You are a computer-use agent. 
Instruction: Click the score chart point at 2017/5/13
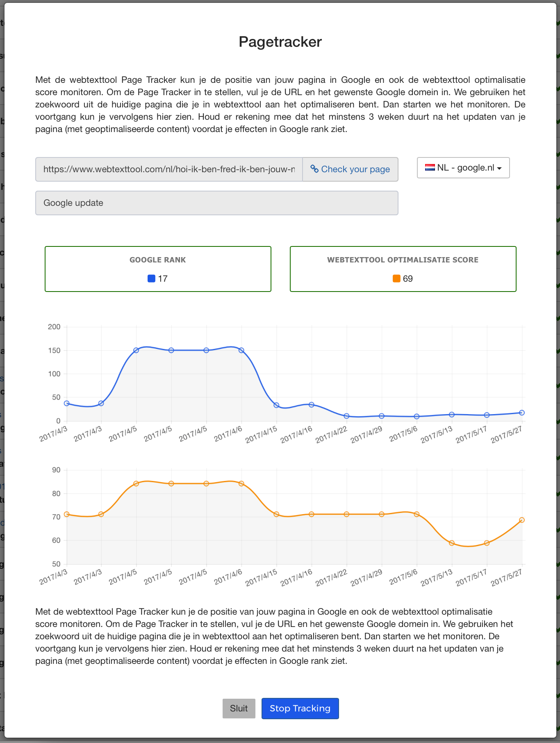(x=452, y=543)
